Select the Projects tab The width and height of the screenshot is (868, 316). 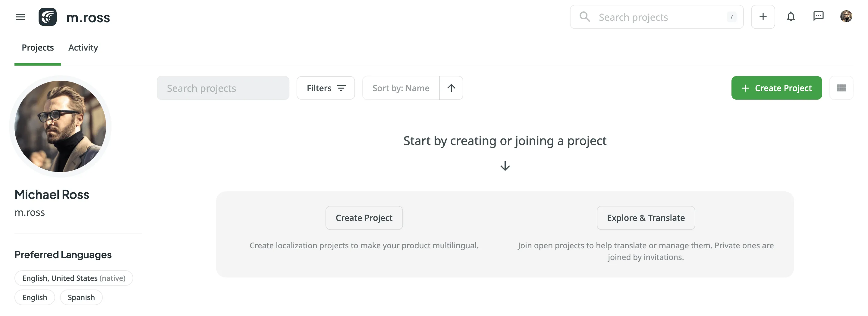tap(37, 48)
